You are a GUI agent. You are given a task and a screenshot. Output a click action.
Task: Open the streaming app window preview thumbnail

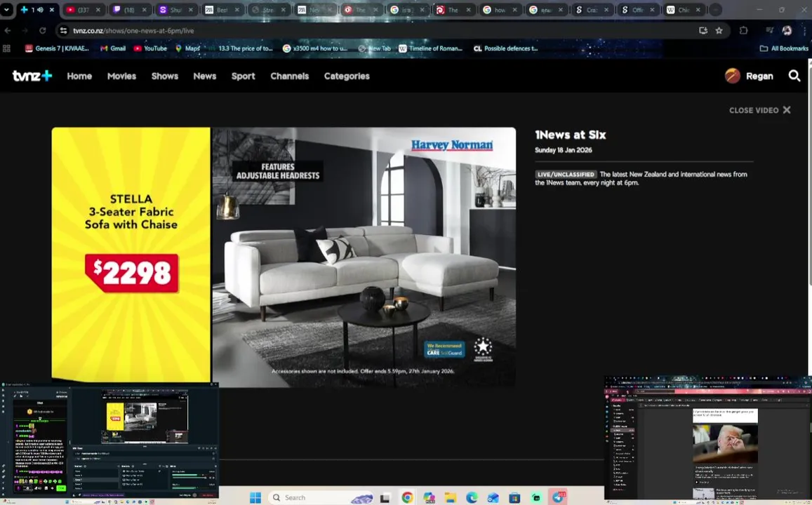[109, 443]
